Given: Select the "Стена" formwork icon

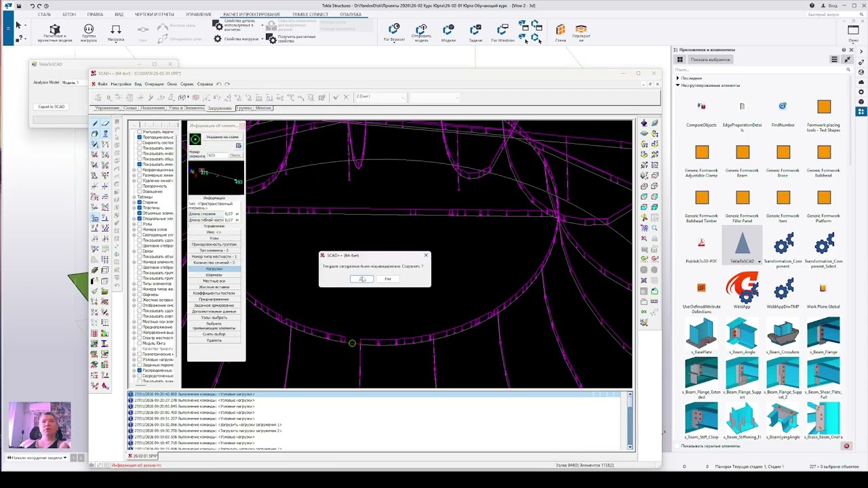Looking at the screenshot, I should point(561,33).
